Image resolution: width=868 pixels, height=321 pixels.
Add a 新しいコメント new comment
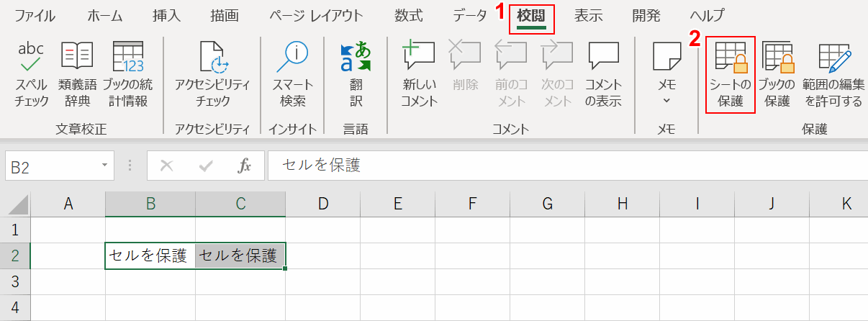(x=419, y=74)
